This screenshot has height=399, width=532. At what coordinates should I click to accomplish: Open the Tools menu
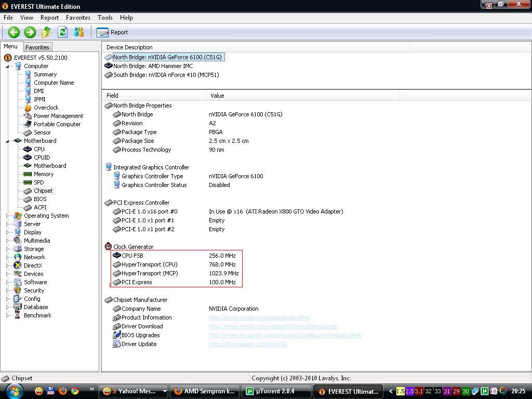pos(105,18)
